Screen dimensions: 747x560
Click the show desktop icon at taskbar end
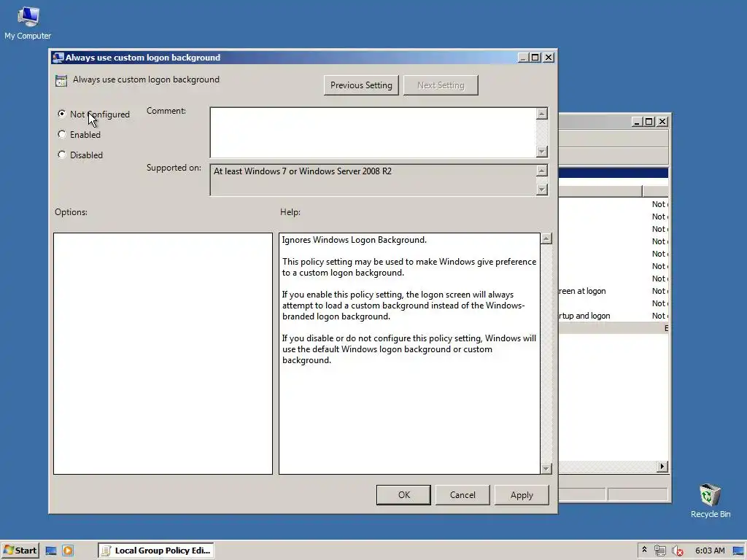(x=738, y=551)
